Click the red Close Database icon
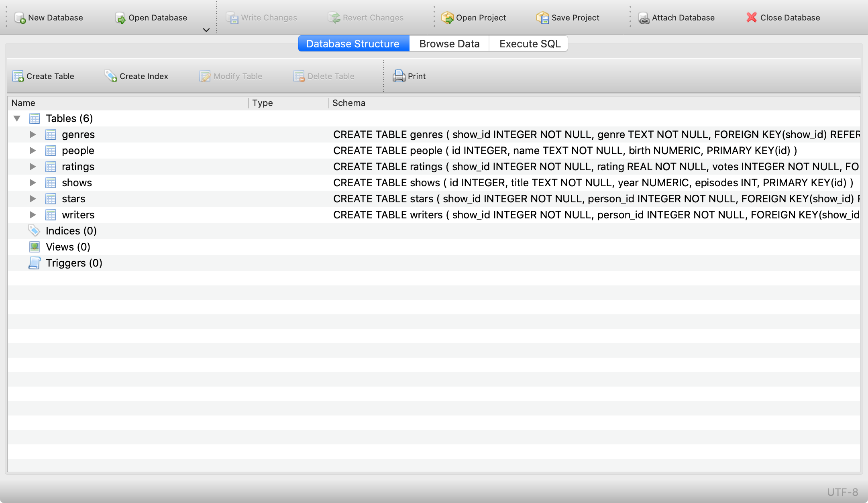The image size is (868, 503). click(751, 18)
